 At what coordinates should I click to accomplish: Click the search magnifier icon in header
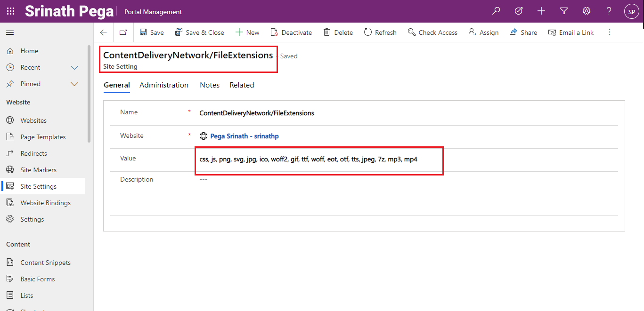496,11
